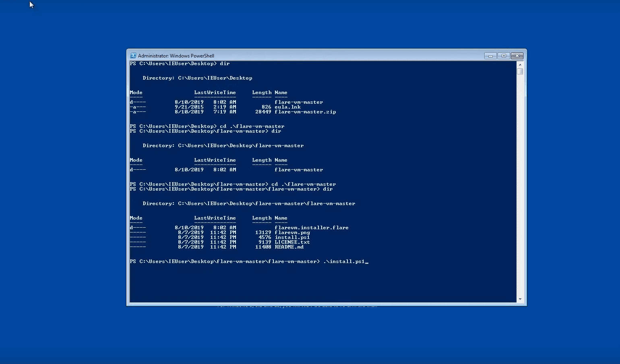Click the 'Administrator: Windows PowerShell' title text
620x364 pixels.
[x=176, y=56]
